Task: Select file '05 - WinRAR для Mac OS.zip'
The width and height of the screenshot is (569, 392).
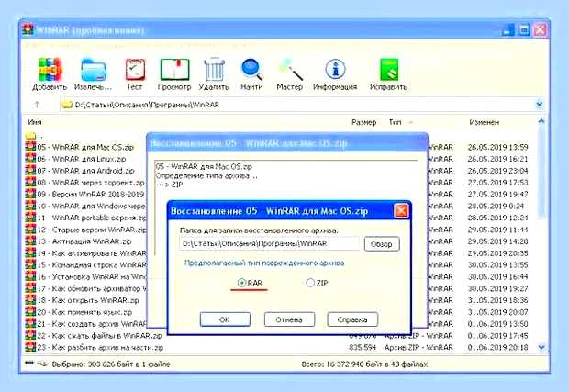Action: coord(85,147)
